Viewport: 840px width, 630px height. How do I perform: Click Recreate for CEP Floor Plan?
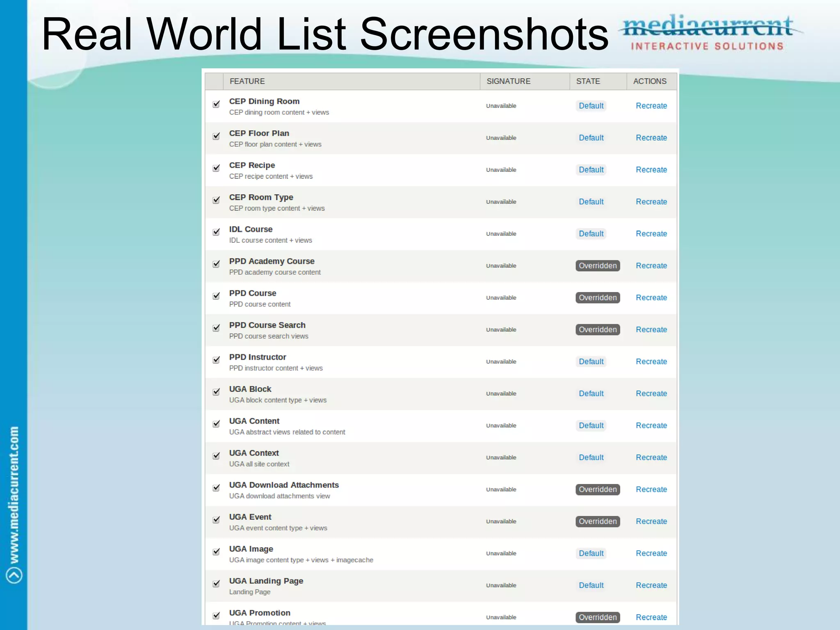(651, 138)
